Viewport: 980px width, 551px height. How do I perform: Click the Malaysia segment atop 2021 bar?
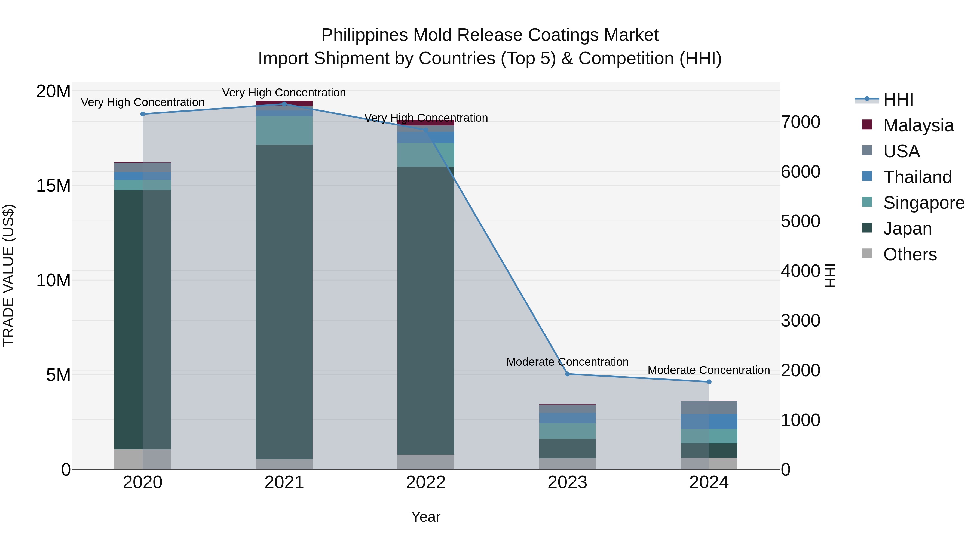284,103
